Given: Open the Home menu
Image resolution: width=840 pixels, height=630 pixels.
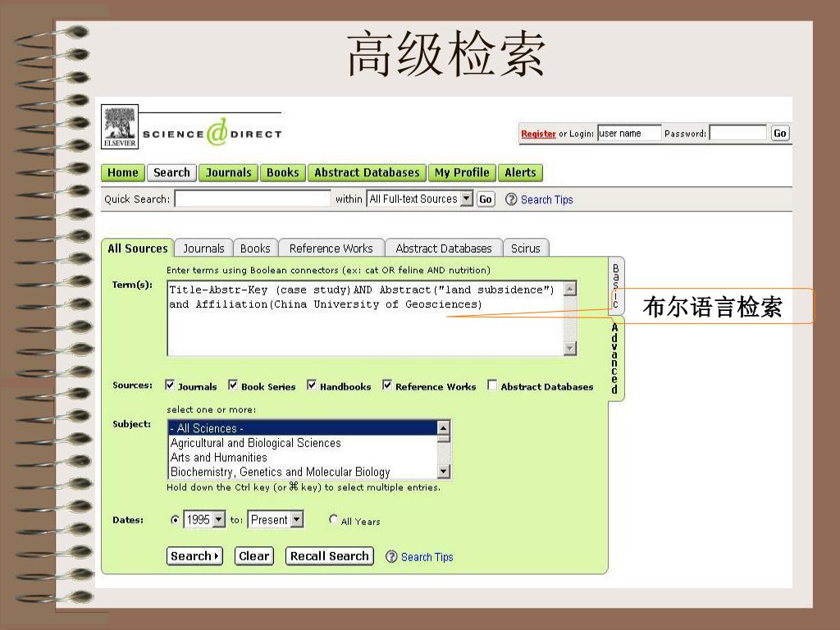Looking at the screenshot, I should pos(123,172).
